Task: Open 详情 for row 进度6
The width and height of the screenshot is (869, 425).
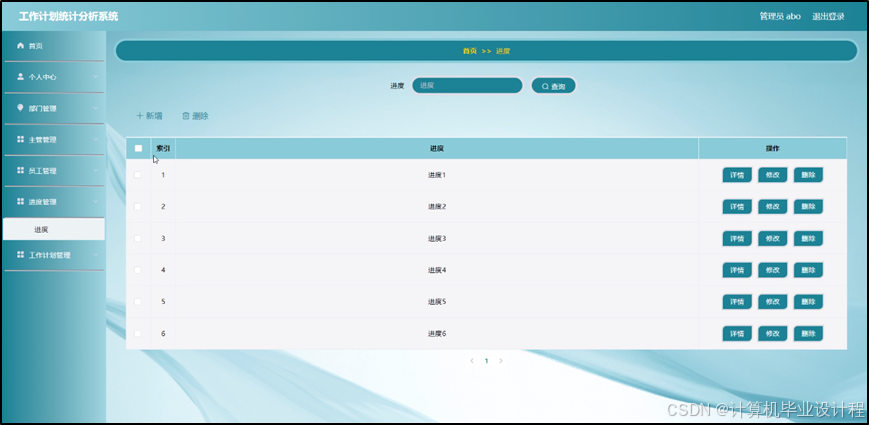Action: (737, 333)
